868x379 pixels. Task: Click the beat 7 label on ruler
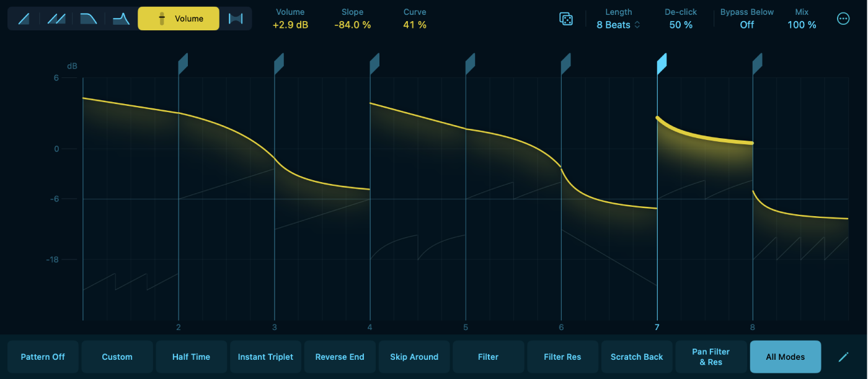(x=657, y=327)
